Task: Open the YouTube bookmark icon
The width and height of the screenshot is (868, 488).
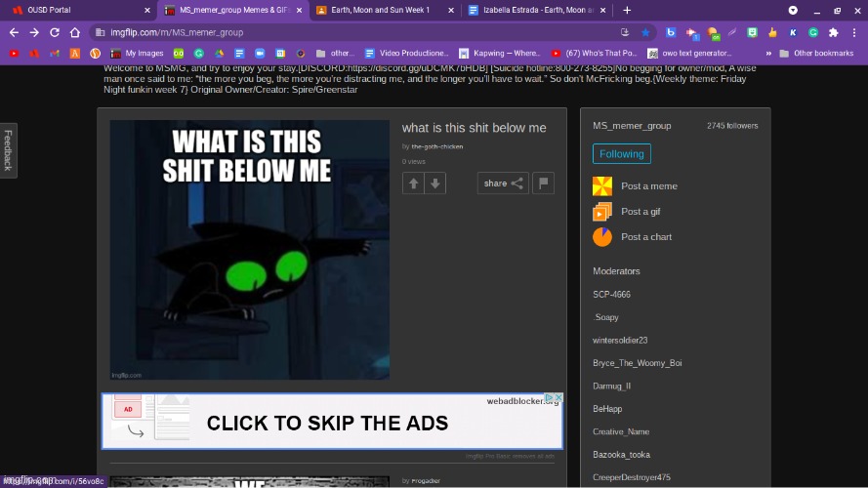Action: point(14,53)
